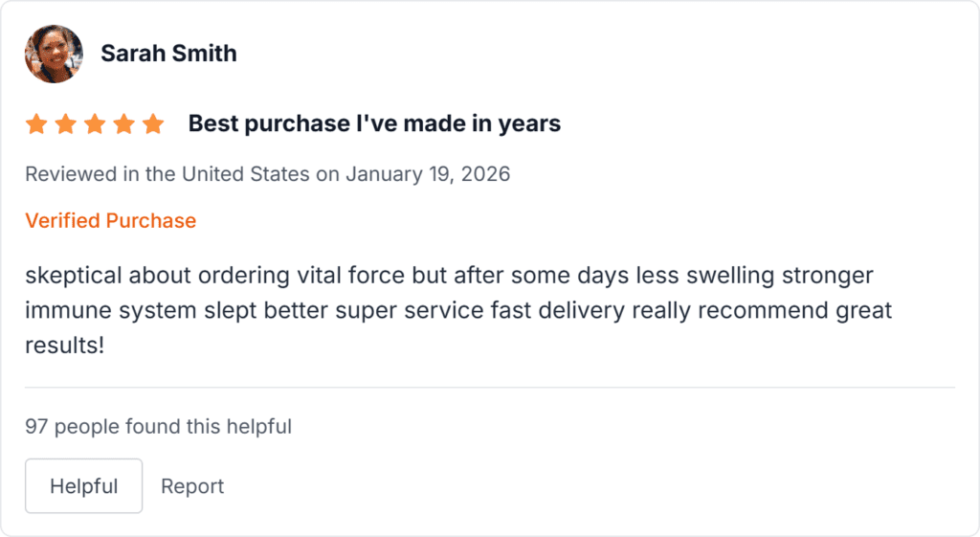The height and width of the screenshot is (537, 980).
Task: Click the word "results!" ending the review
Action: coord(64,345)
